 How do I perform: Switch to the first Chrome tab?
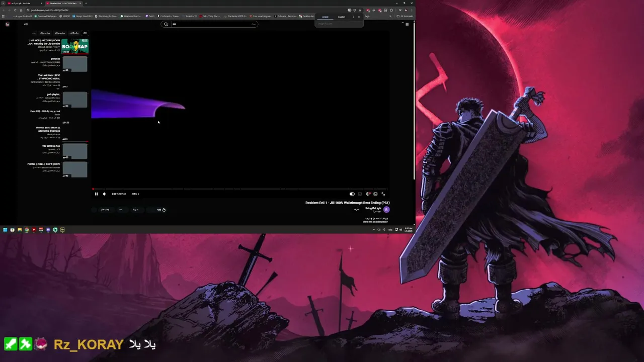click(24, 3)
